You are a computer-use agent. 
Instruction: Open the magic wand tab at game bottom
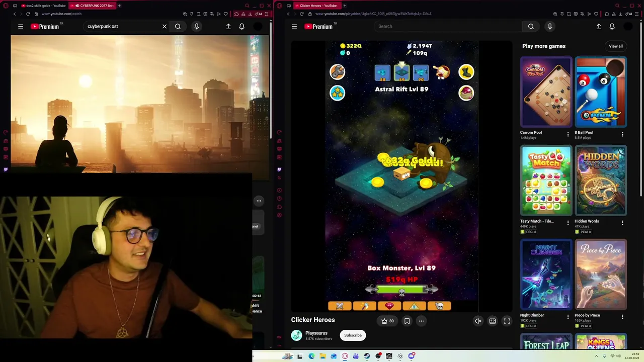(364, 306)
